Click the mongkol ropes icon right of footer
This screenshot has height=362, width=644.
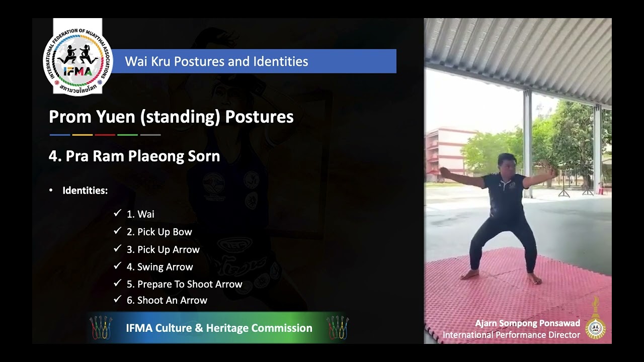click(337, 327)
